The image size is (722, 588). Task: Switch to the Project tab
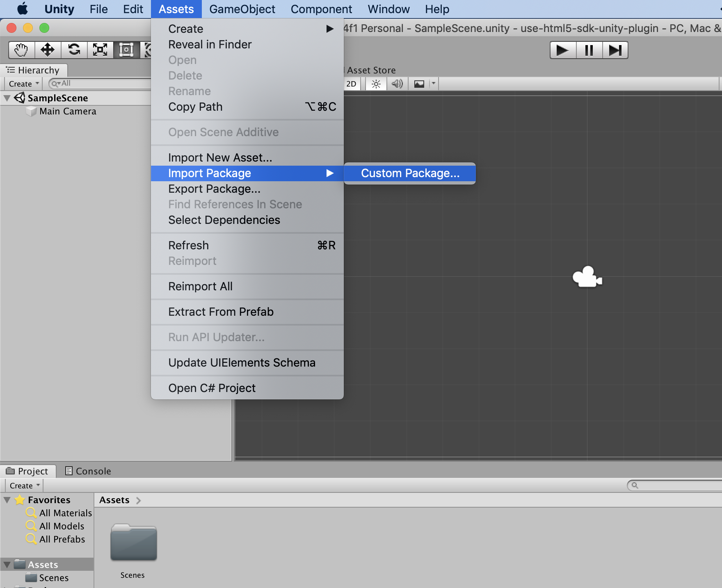click(28, 471)
